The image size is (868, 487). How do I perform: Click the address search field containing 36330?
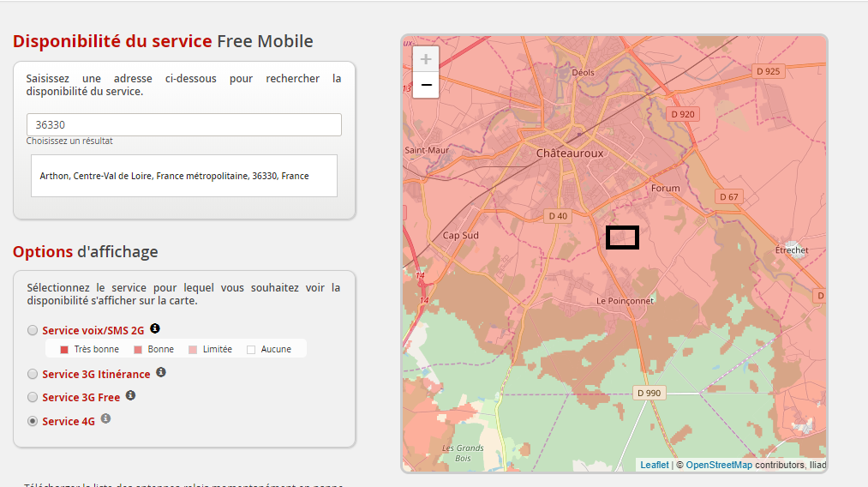183,125
